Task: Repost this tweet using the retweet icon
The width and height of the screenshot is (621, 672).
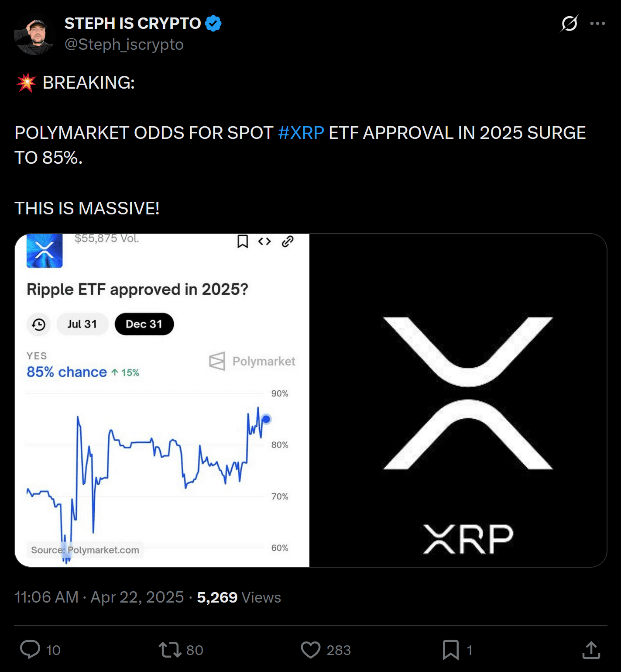Action: coord(170,649)
